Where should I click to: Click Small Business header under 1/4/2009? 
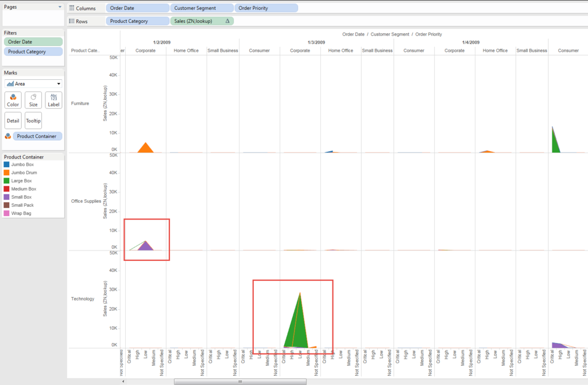click(x=532, y=51)
